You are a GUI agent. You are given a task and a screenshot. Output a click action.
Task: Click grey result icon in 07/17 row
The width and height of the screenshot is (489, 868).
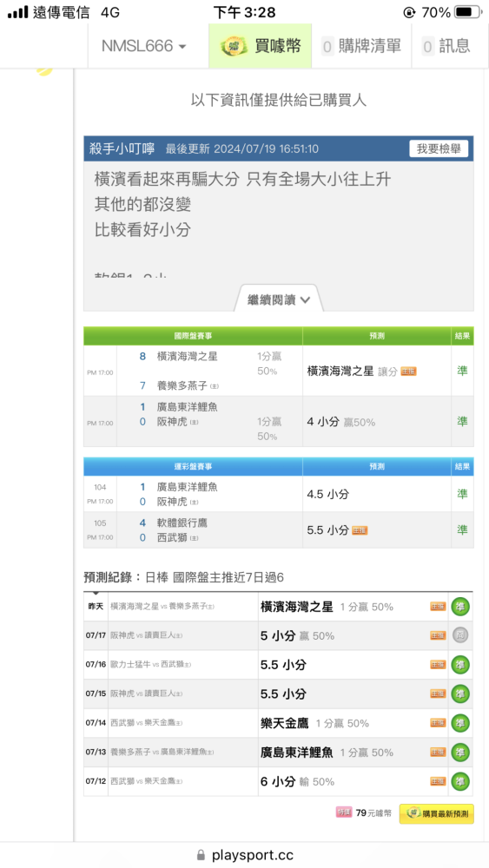point(459,635)
